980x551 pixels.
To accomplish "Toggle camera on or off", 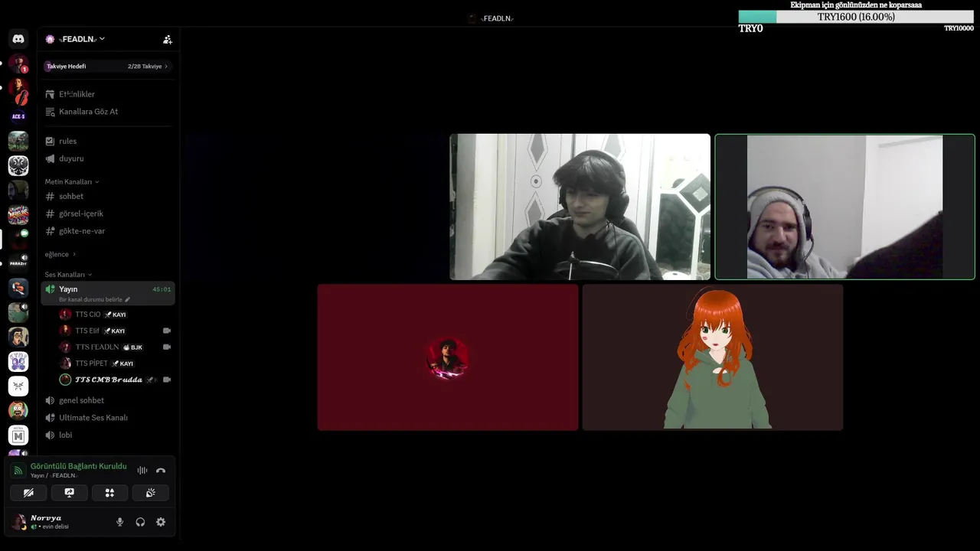I will point(28,493).
